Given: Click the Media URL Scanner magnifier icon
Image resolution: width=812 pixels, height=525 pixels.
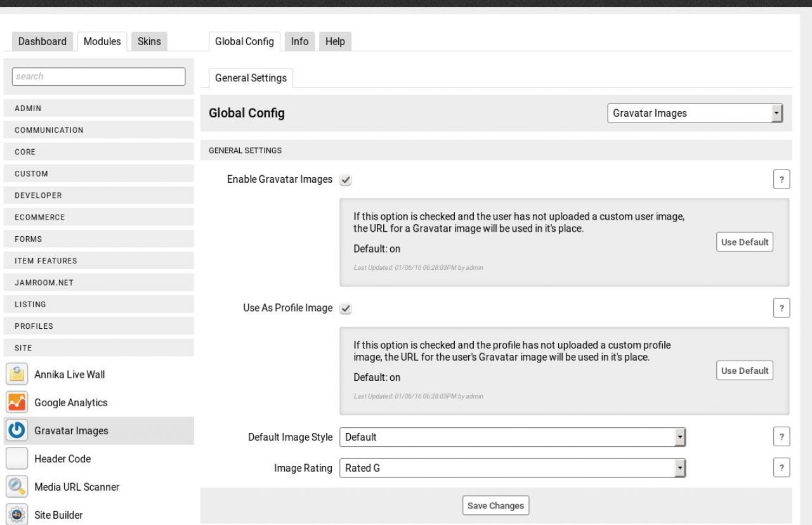Looking at the screenshot, I should click(x=15, y=487).
